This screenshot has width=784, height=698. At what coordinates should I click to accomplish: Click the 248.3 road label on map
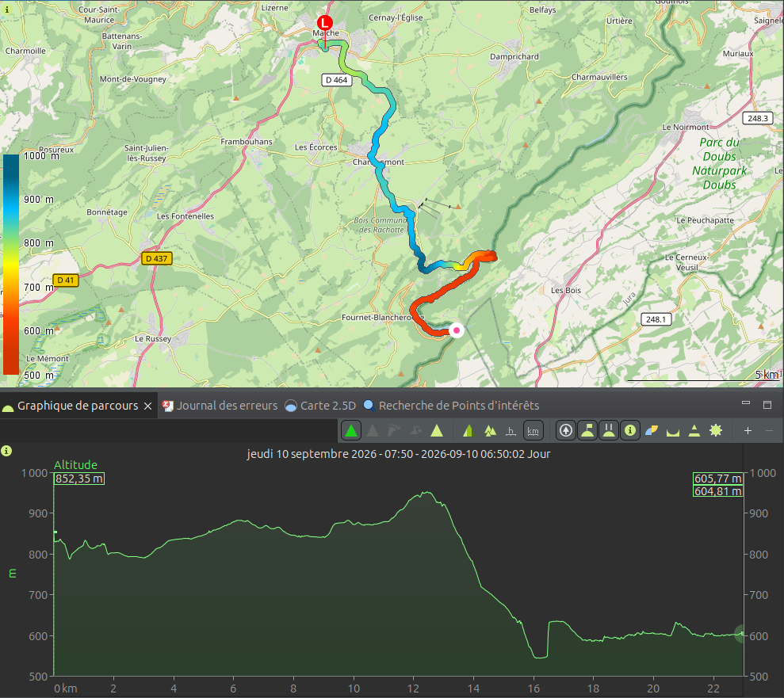click(758, 118)
